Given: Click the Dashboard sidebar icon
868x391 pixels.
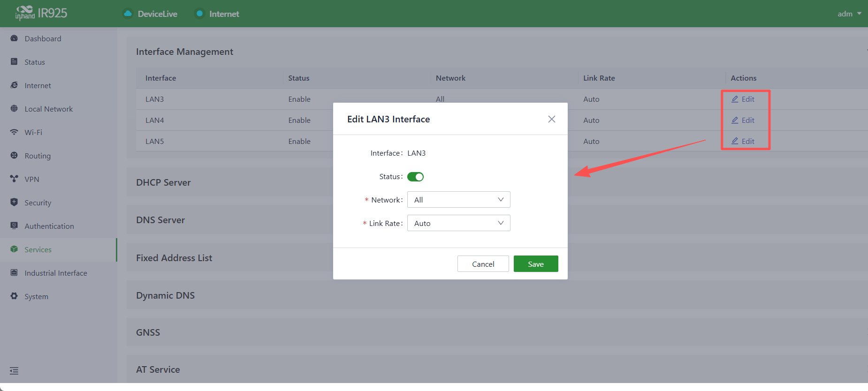Looking at the screenshot, I should pyautogui.click(x=14, y=38).
